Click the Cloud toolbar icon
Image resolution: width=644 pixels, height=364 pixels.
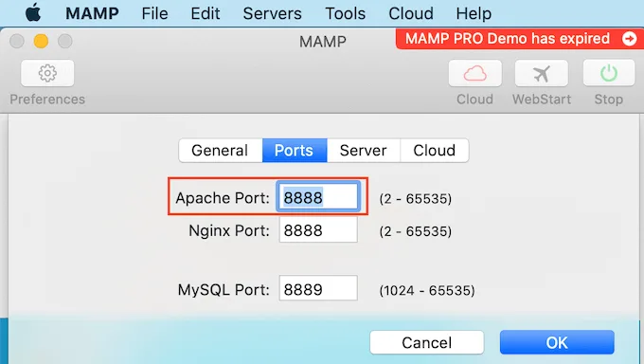[x=475, y=73]
